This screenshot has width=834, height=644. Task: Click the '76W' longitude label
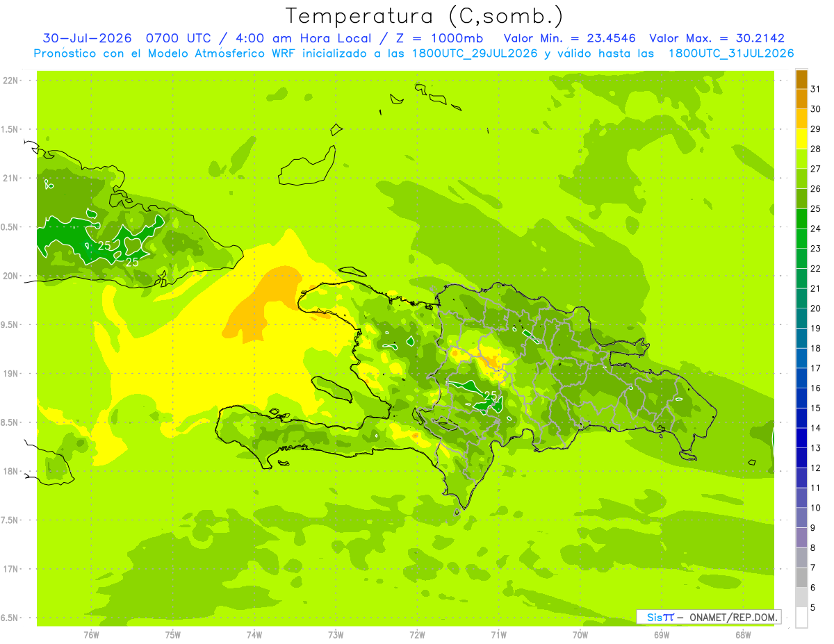(91, 634)
